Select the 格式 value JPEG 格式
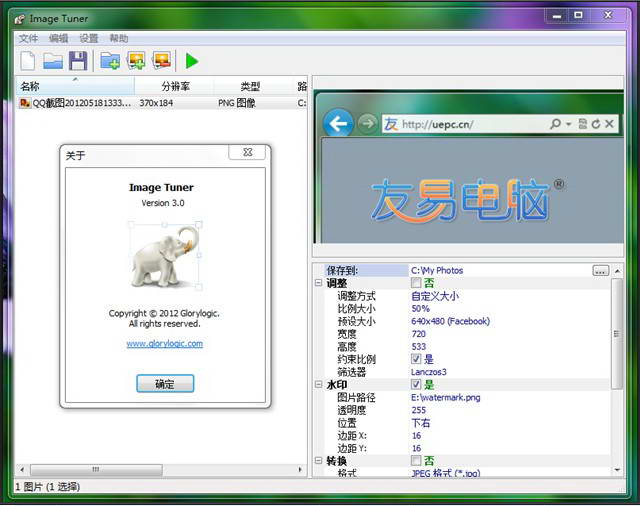 pyautogui.click(x=446, y=473)
